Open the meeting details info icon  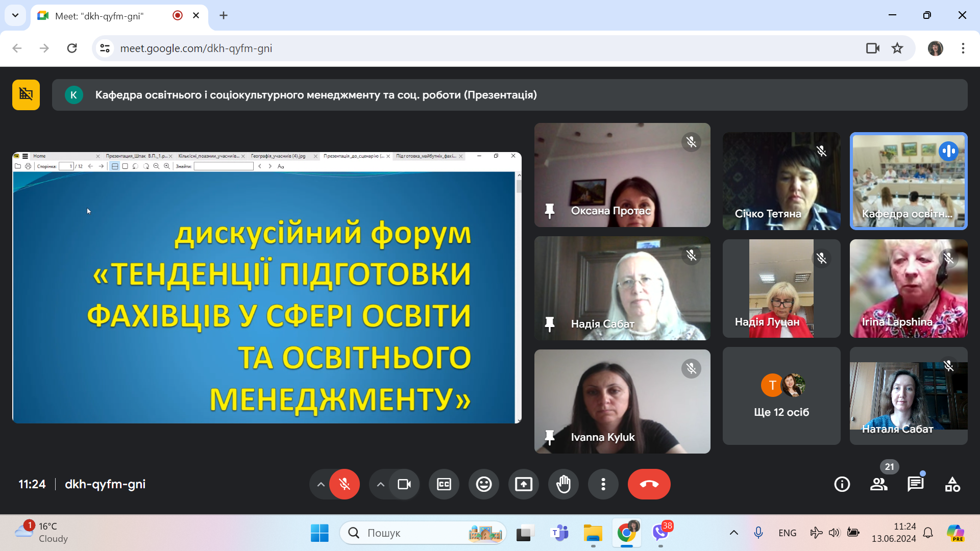842,484
